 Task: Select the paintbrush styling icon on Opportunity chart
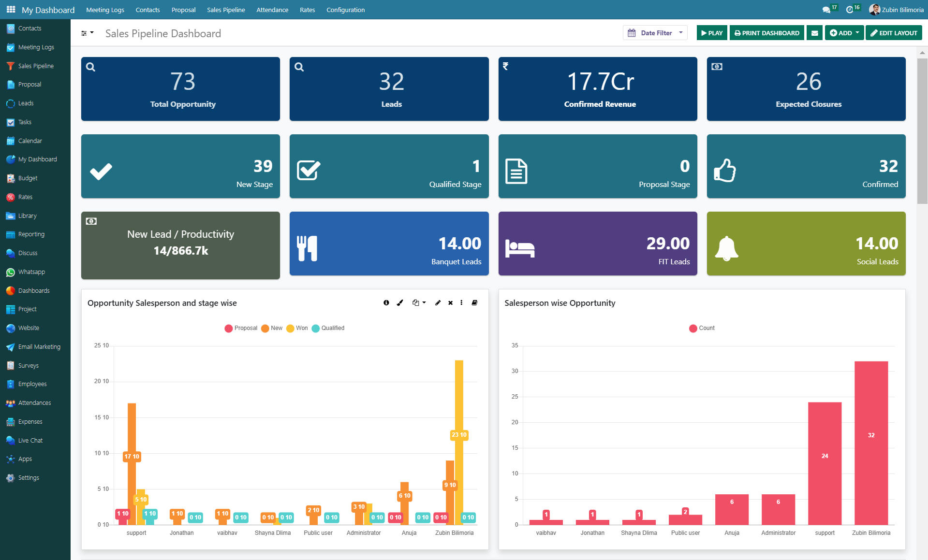coord(399,302)
